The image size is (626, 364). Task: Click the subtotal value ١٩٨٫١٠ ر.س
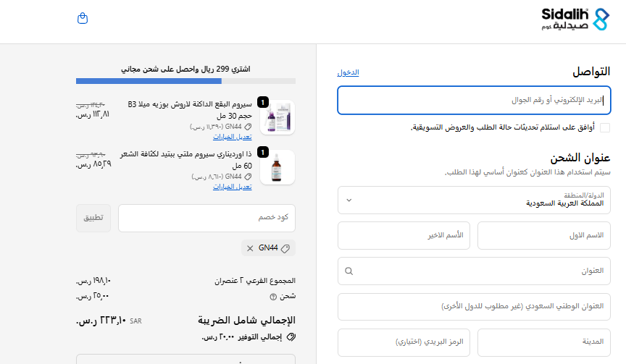[93, 281]
